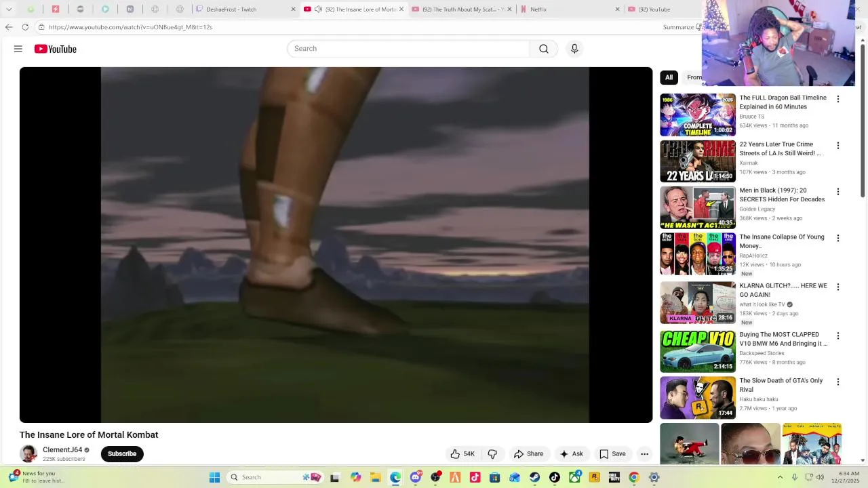
Task: Mute the playing tab via its speaker icon
Action: pos(318,9)
